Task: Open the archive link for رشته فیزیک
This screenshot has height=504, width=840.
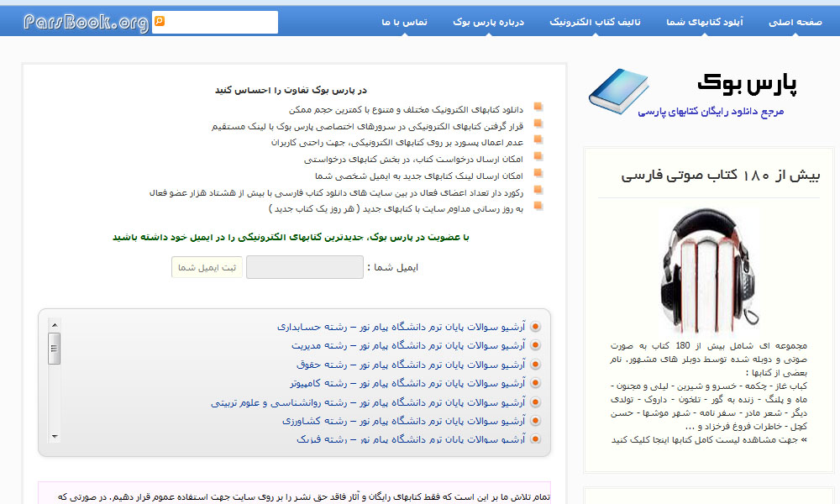Action: click(x=411, y=439)
